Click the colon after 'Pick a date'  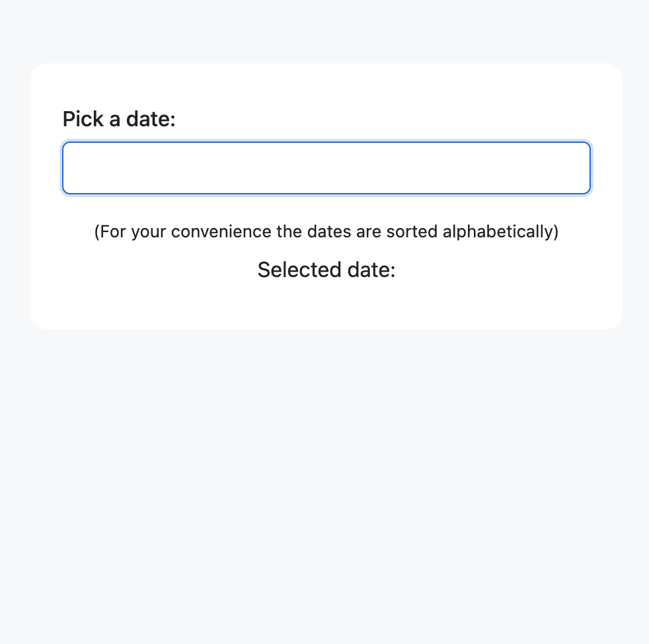[172, 119]
